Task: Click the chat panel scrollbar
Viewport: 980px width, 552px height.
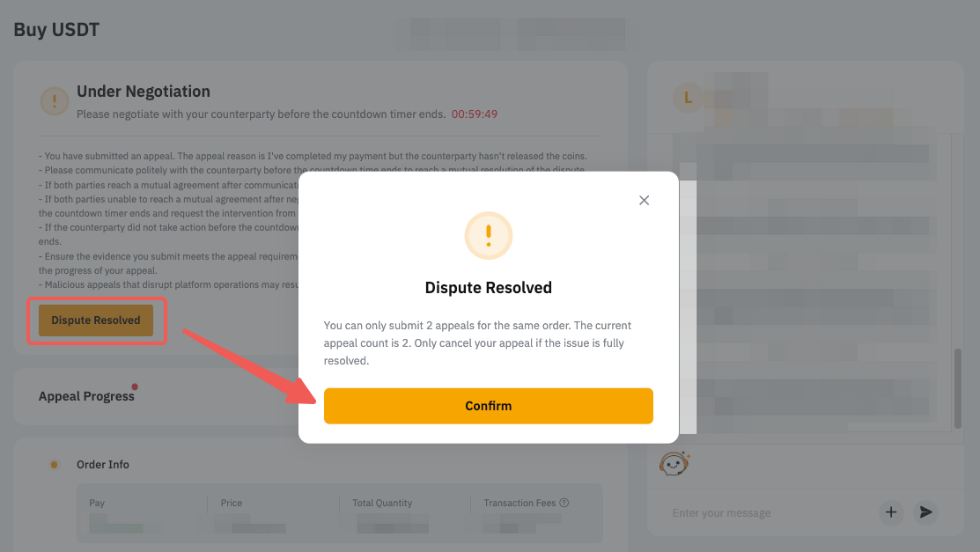Action: [957, 388]
